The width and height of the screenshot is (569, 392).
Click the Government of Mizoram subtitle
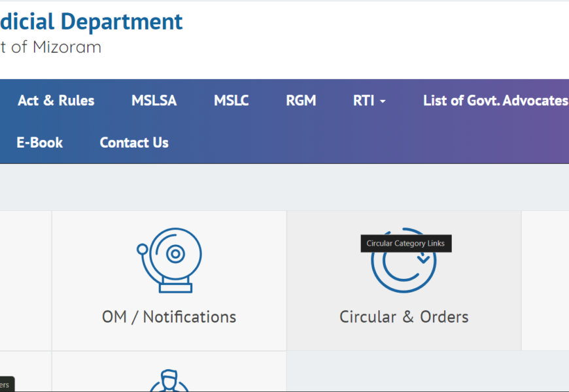pos(50,47)
